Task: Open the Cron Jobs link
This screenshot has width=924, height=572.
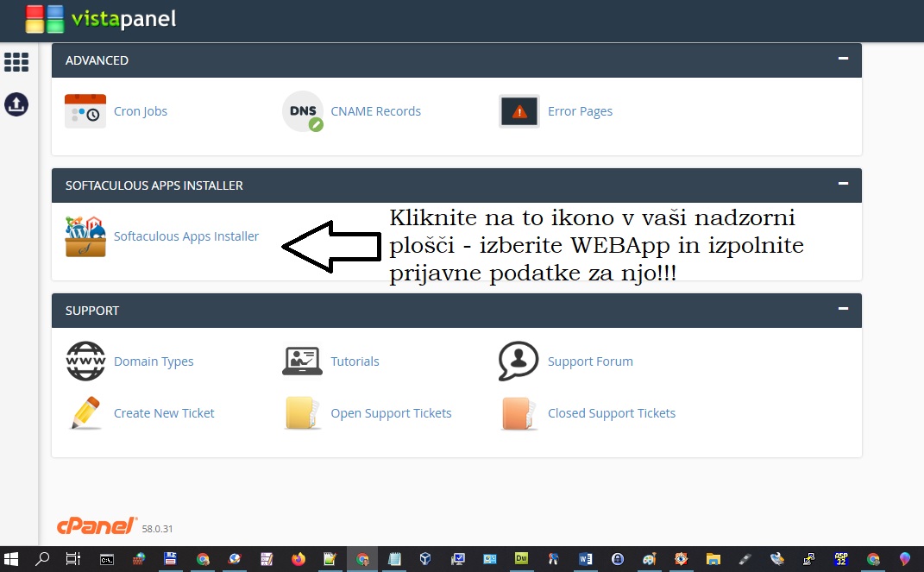Action: coord(141,111)
